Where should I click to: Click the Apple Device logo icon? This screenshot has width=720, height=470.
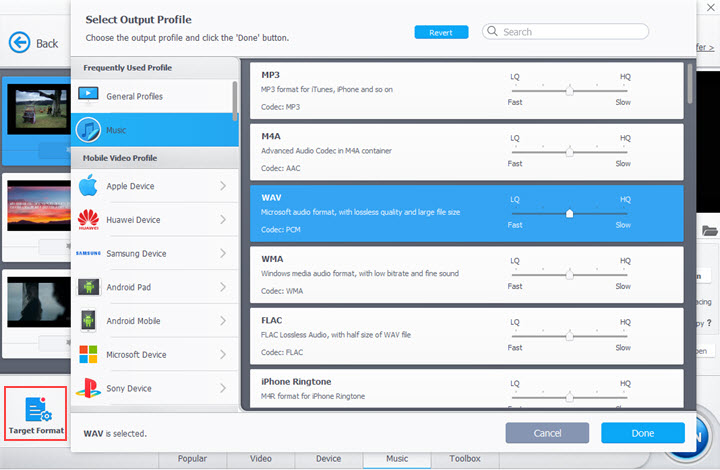click(x=88, y=186)
